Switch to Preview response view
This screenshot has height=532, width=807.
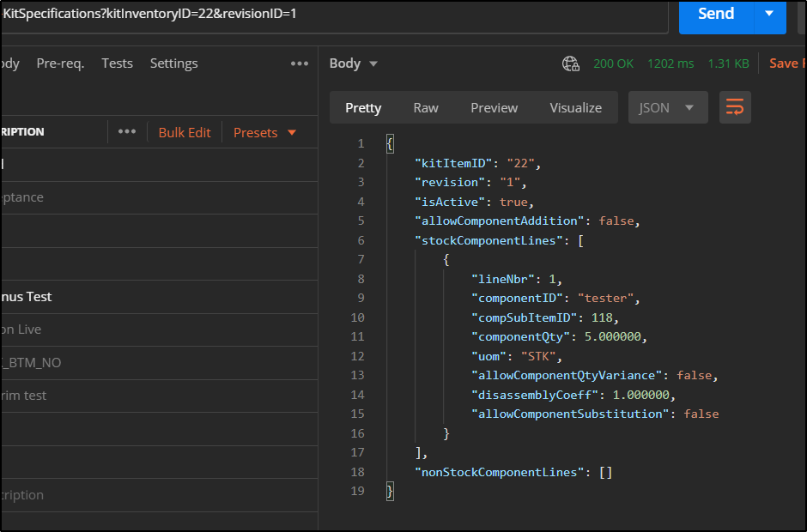point(494,107)
